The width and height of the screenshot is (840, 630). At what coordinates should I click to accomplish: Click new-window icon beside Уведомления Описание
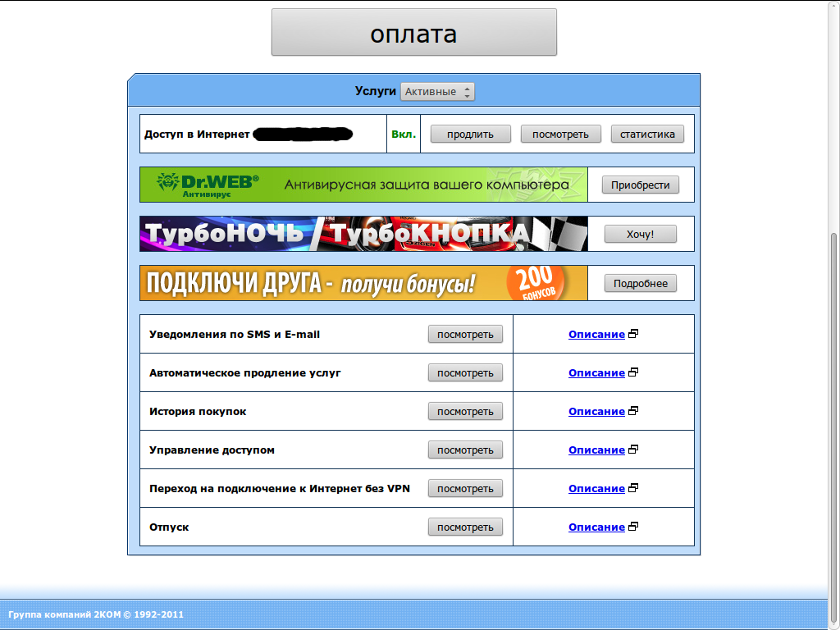point(633,334)
